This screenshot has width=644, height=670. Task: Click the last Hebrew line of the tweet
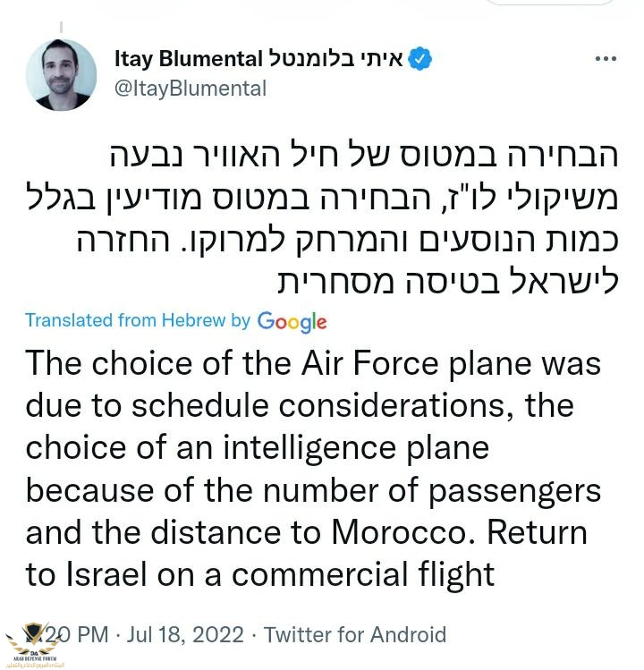click(453, 280)
